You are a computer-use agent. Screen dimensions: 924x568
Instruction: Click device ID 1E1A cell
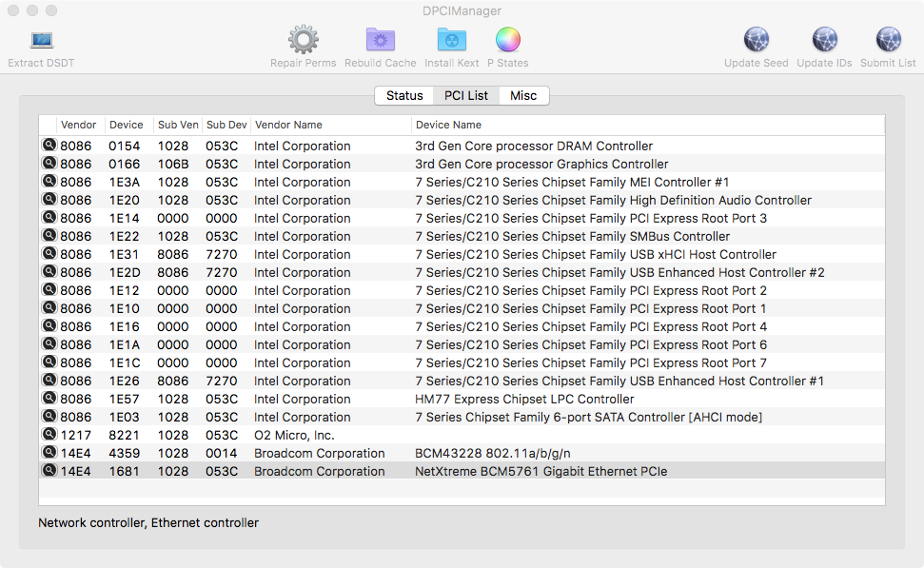click(x=125, y=344)
